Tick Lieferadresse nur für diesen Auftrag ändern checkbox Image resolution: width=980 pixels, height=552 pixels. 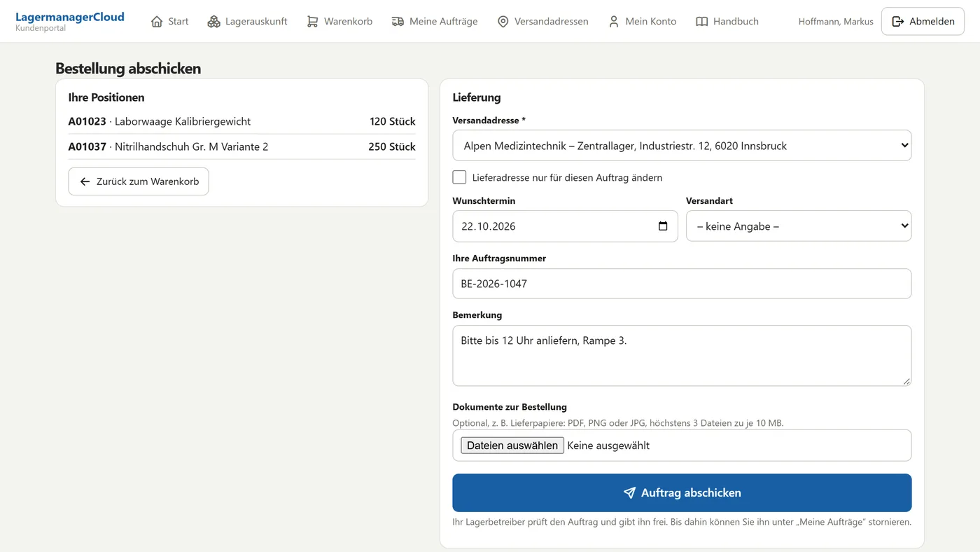[x=459, y=177]
